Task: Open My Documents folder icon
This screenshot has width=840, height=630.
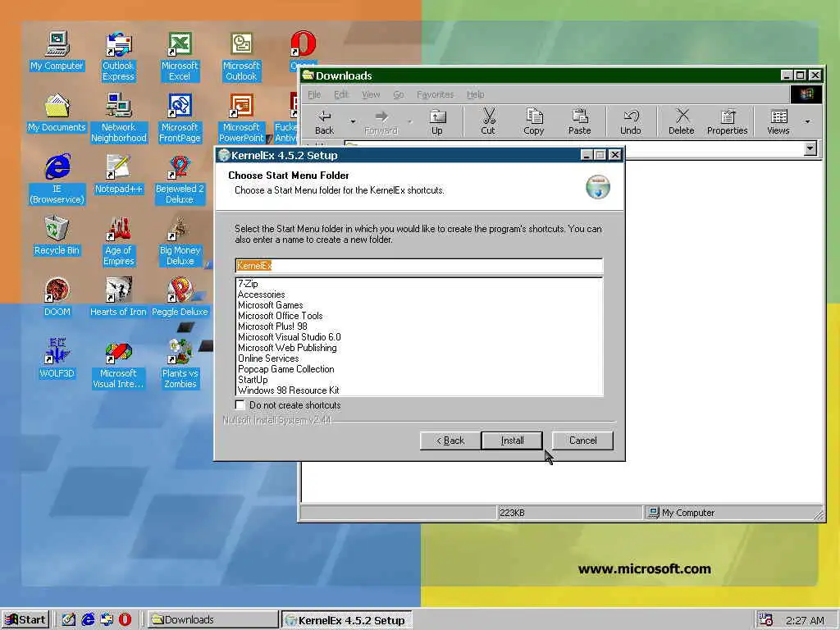Action: click(57, 113)
